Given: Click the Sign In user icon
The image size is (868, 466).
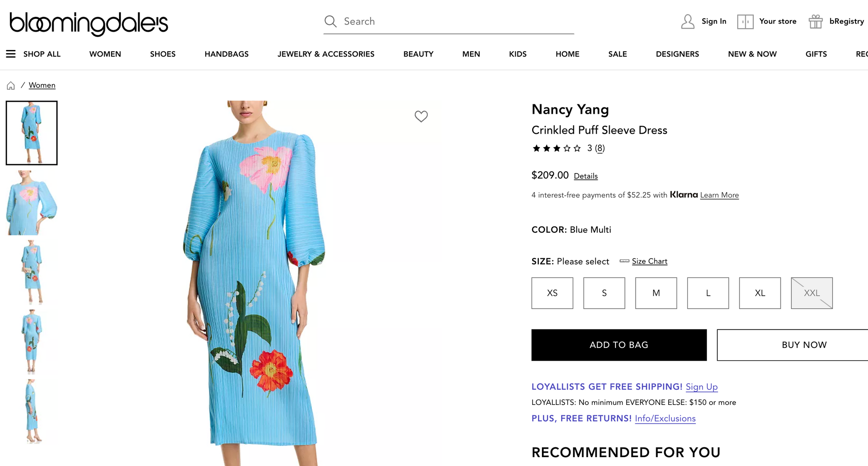Looking at the screenshot, I should click(688, 21).
